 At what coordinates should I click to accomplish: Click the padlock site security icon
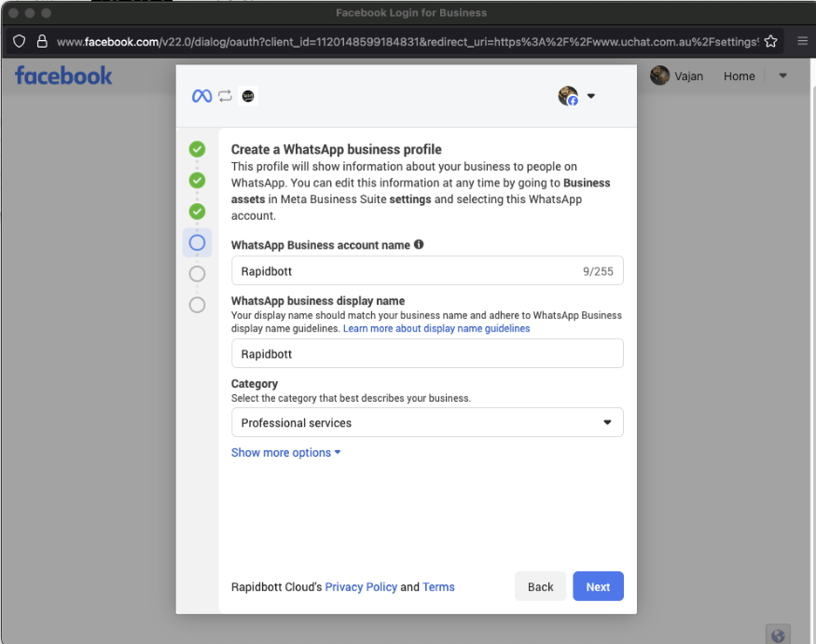pos(41,42)
